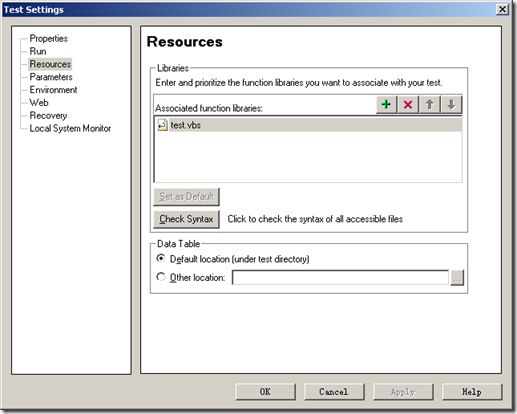517x414 pixels.
Task: Open Parameters settings page
Action: (x=51, y=77)
